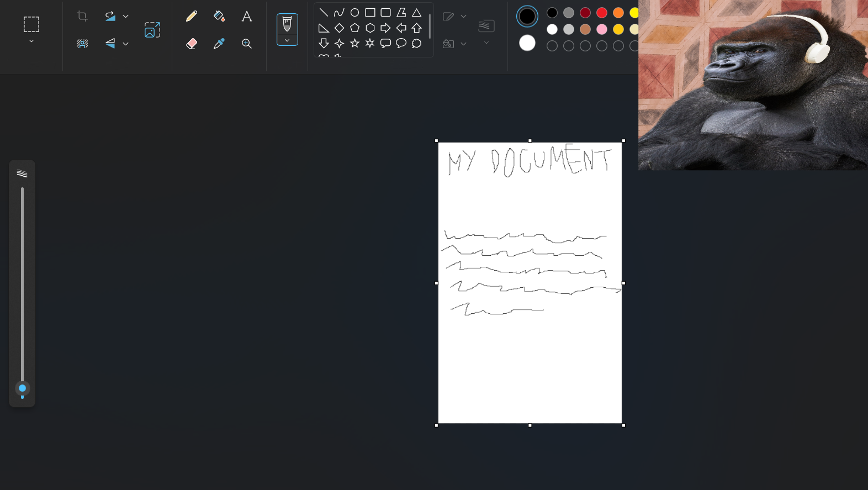Select the Eraser tool
Viewport: 868px width, 490px height.
point(192,44)
